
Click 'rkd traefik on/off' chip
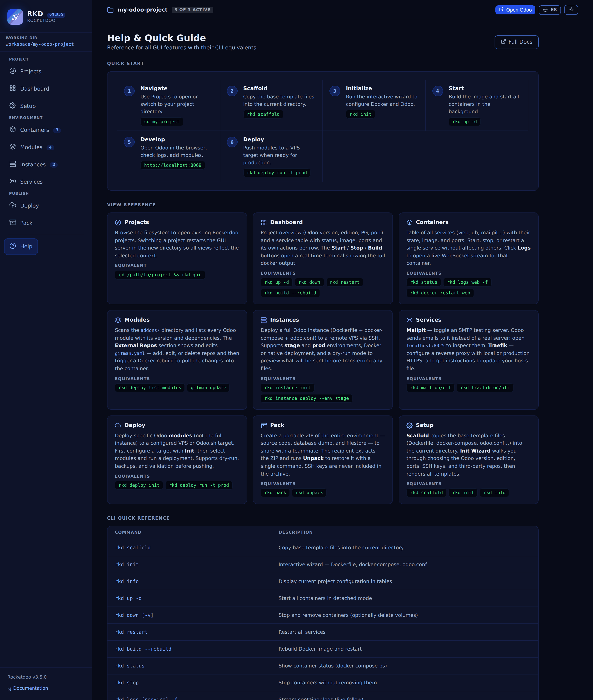pyautogui.click(x=485, y=387)
